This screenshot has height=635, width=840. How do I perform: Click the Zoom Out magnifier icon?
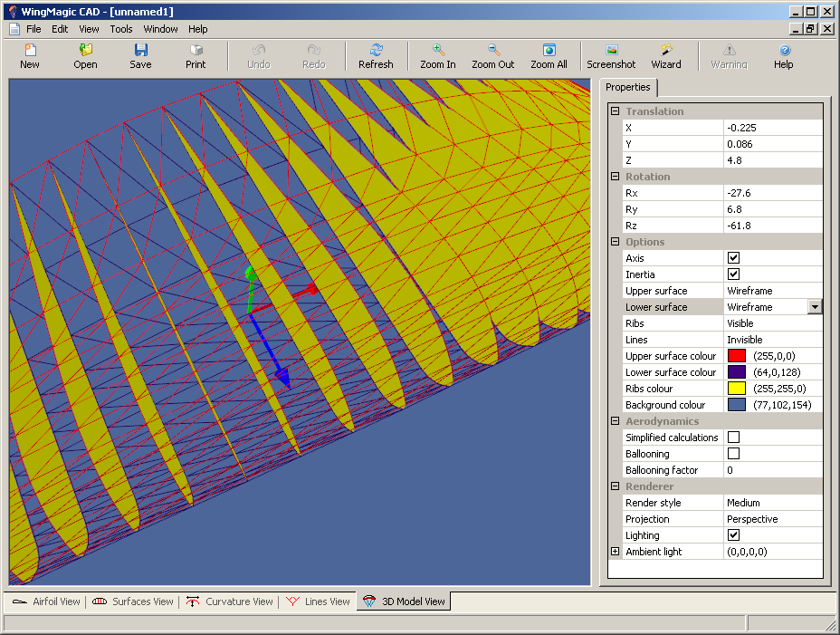point(493,50)
